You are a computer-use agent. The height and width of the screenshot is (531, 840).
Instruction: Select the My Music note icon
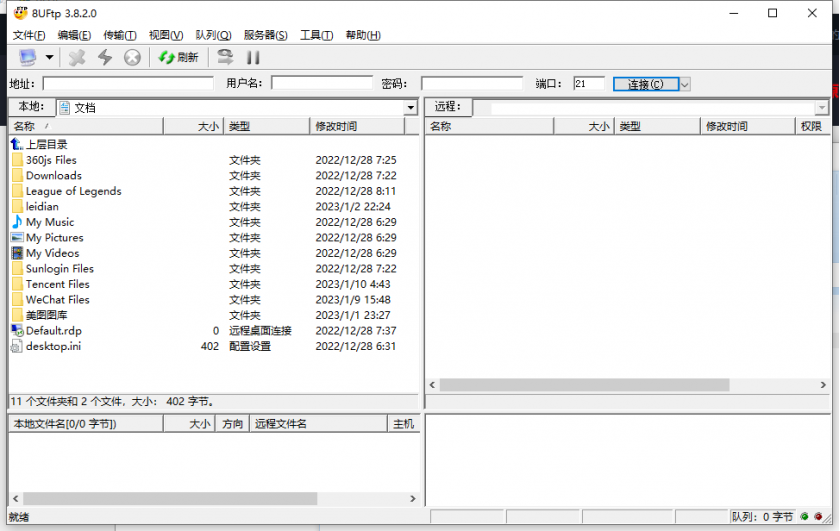(x=17, y=222)
